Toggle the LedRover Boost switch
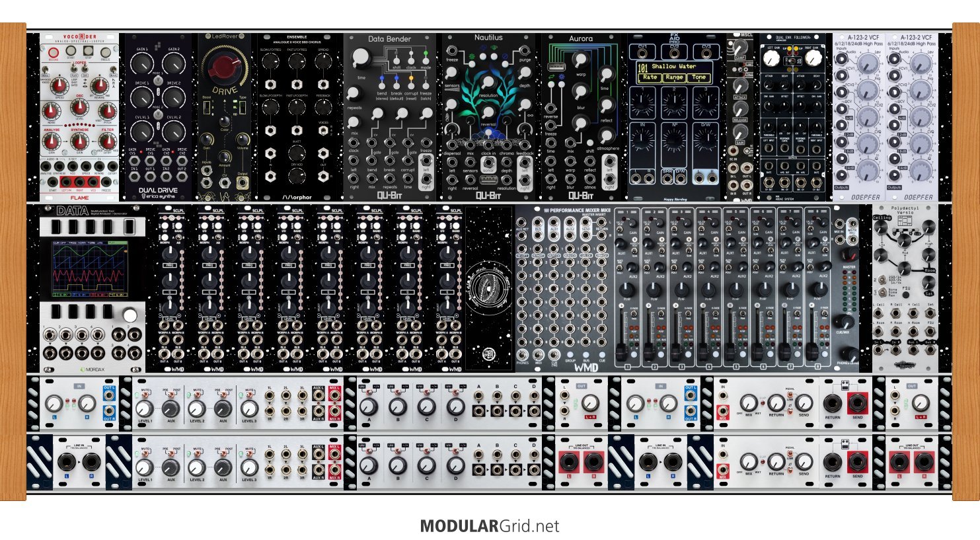This screenshot has height=540, width=980. click(207, 107)
